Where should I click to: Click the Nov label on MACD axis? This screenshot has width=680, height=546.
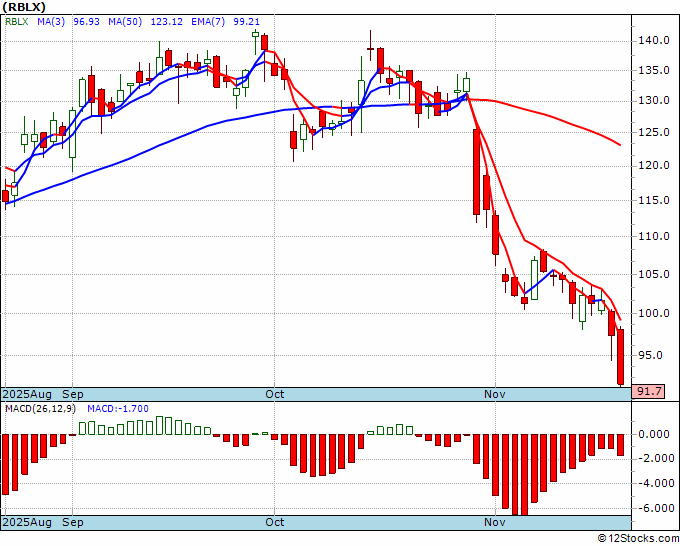coord(494,522)
